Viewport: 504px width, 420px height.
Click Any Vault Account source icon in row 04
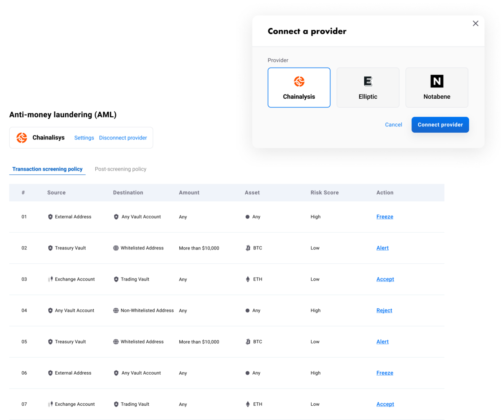50,310
